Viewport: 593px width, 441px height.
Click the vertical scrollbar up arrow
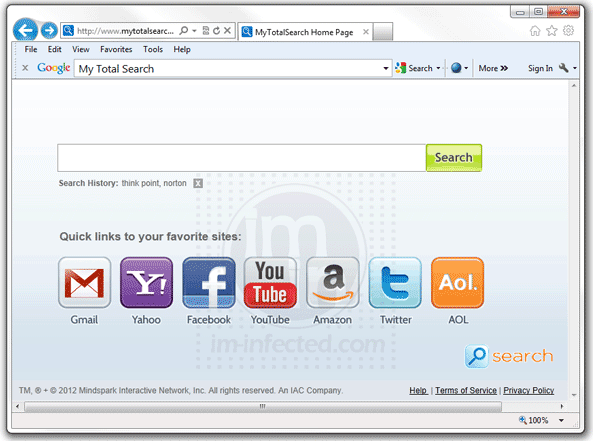574,85
